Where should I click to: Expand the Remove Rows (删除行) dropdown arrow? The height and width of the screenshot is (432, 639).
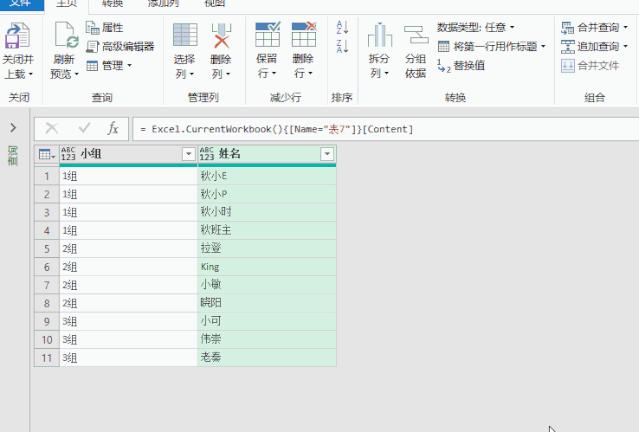pos(310,74)
